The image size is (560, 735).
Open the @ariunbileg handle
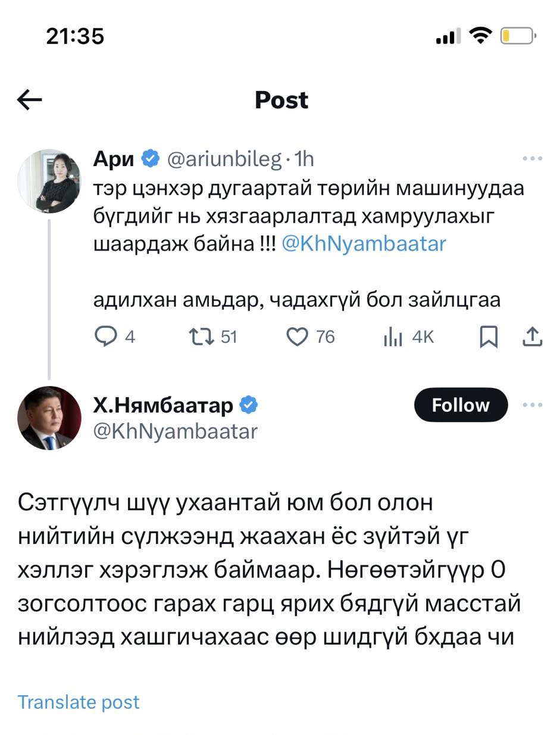[224, 159]
